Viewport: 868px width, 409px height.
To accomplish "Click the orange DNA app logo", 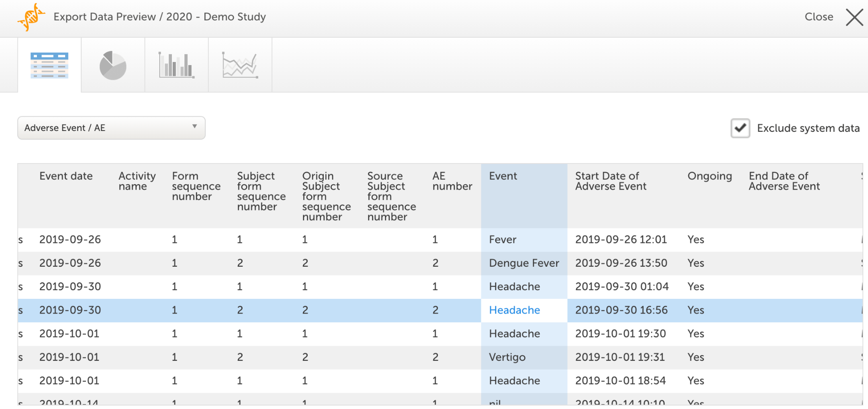I will coord(31,17).
